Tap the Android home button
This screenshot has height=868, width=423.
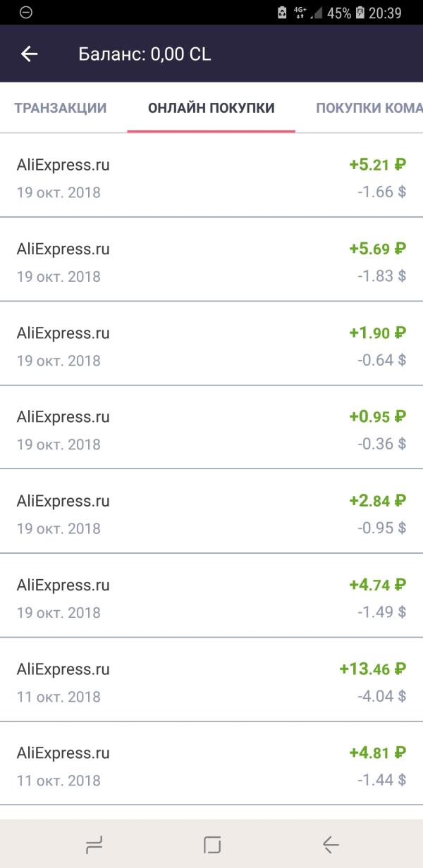212,844
